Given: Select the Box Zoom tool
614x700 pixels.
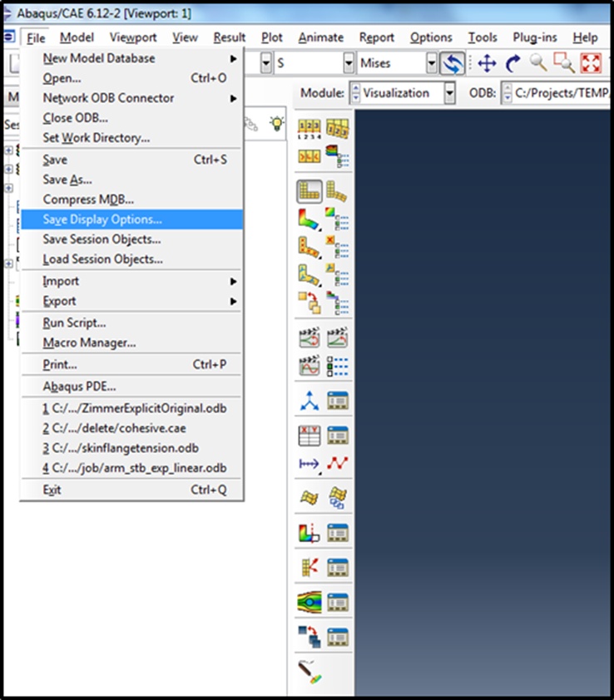Looking at the screenshot, I should click(564, 63).
